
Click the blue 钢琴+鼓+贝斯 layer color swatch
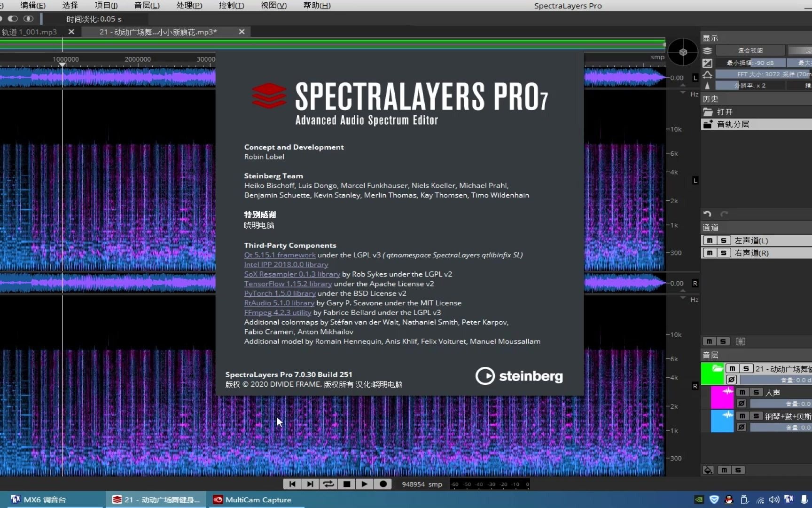tap(722, 421)
